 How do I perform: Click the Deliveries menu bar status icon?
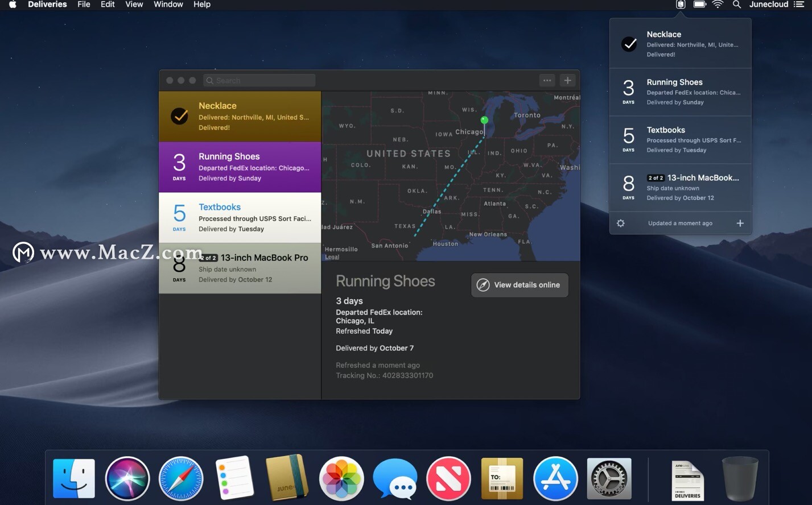point(680,5)
